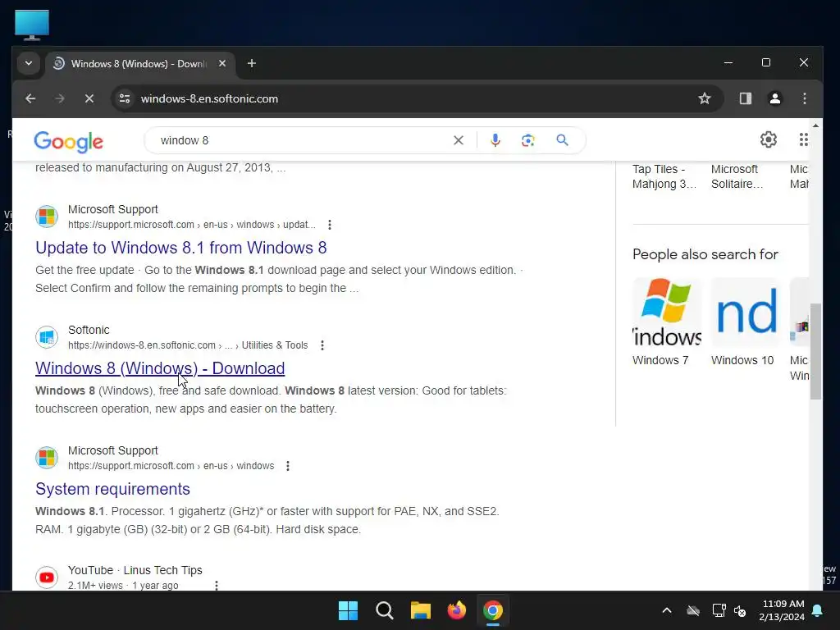840x630 pixels.
Task: Select the This PC desktop icon
Action: [x=32, y=25]
